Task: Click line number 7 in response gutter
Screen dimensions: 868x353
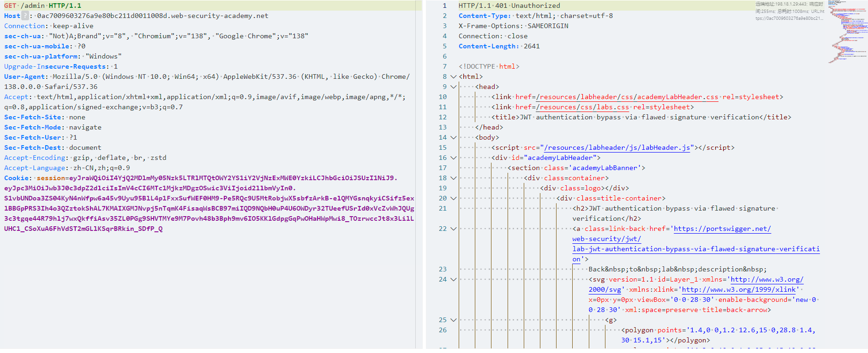Action: [444, 66]
